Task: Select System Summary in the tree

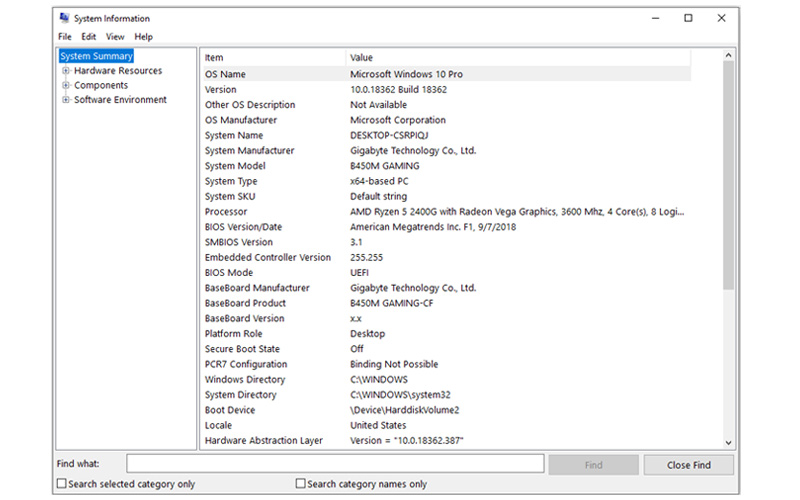Action: point(96,56)
